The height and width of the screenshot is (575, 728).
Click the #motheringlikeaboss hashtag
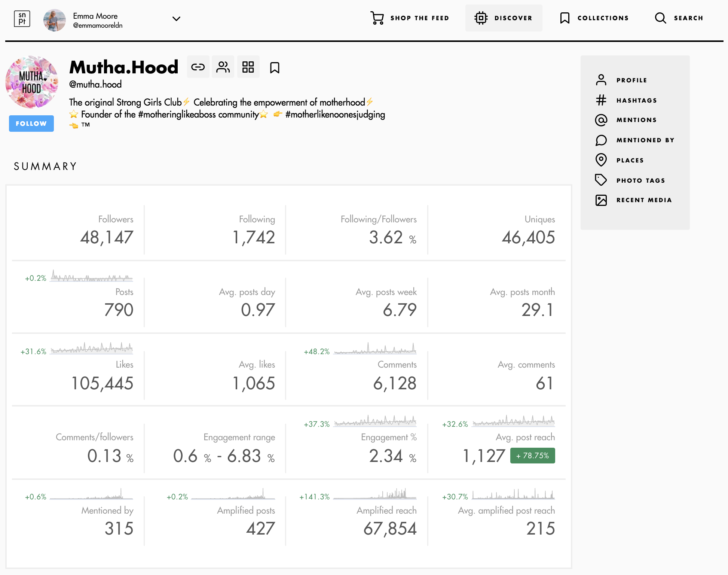[x=177, y=114]
